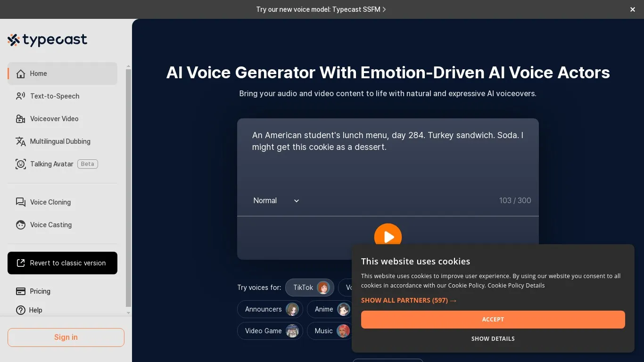Show all 597 cookie partners
The width and height of the screenshot is (644, 362).
pos(408,300)
